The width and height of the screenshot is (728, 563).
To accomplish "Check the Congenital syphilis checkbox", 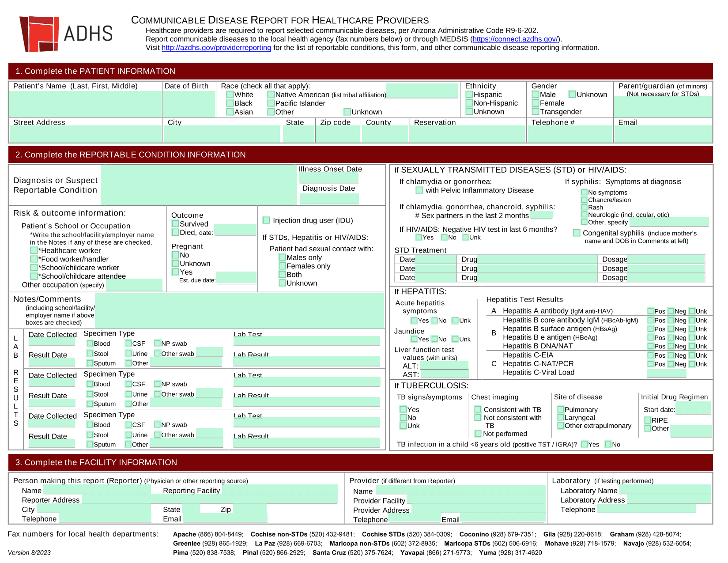I will [577, 233].
